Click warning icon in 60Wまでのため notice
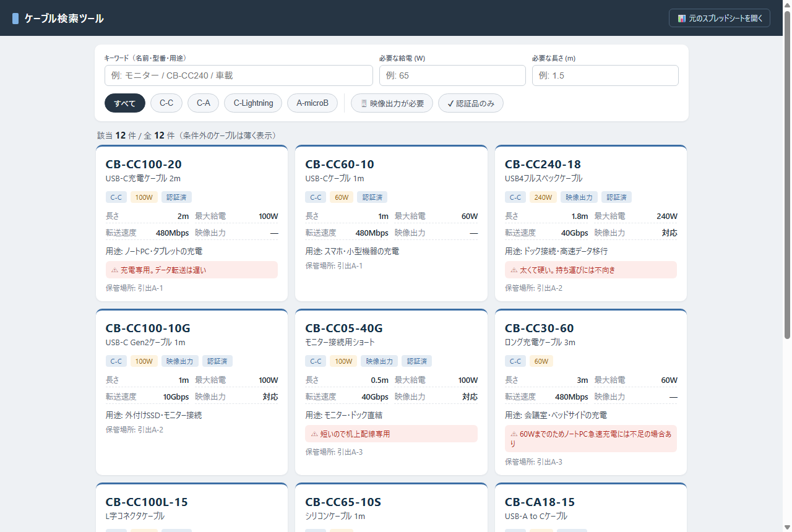The width and height of the screenshot is (792, 532). 514,434
